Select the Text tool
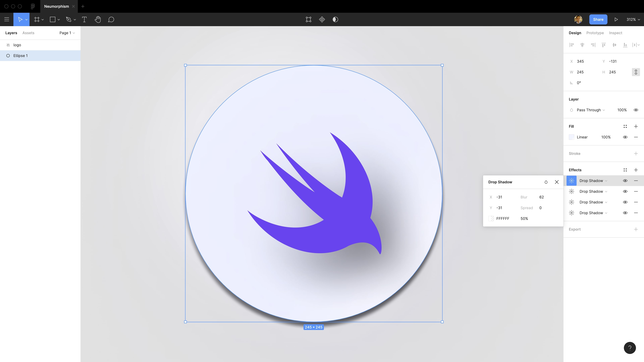Viewport: 644px width, 362px height. pos(84,19)
